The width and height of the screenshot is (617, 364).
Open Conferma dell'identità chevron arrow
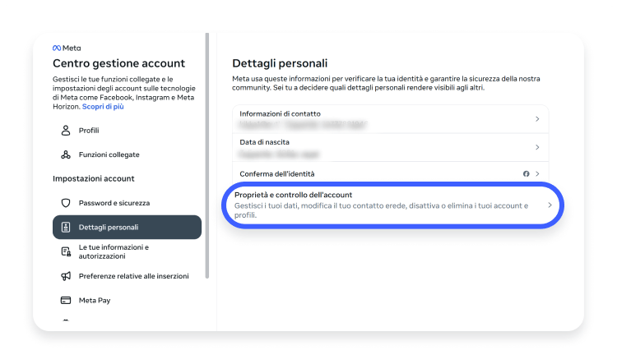(537, 173)
